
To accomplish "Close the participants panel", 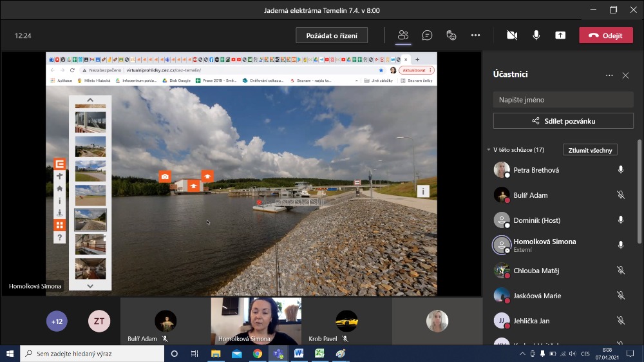I will click(625, 75).
